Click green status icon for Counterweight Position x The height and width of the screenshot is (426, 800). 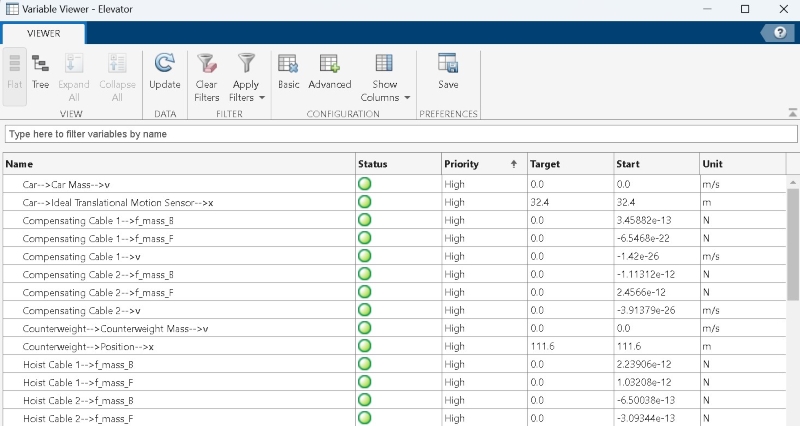364,346
